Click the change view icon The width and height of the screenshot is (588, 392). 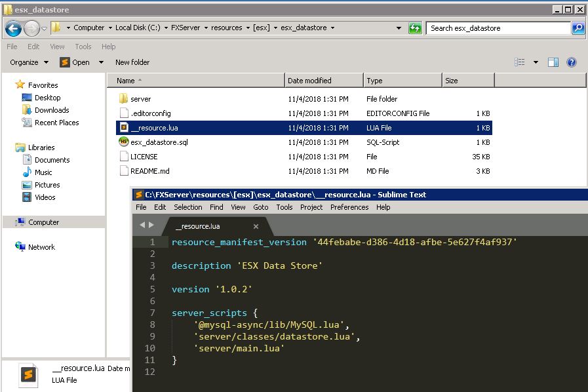[520, 62]
